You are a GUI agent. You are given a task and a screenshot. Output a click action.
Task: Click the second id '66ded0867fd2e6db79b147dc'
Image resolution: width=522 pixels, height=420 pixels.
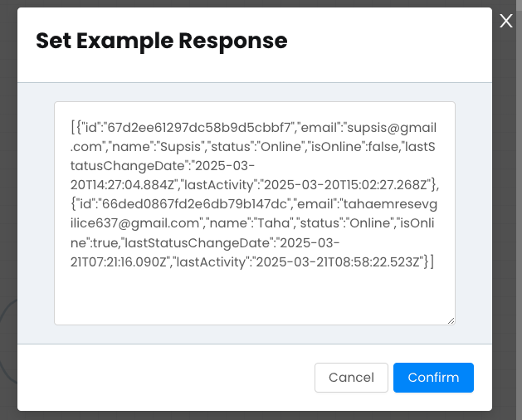194,204
